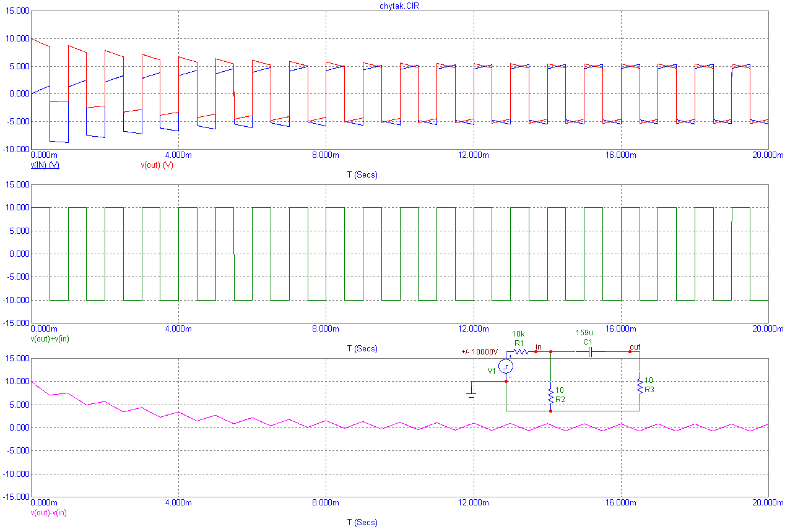Click the V1 name label
This screenshot has height=532, width=790.
click(492, 371)
